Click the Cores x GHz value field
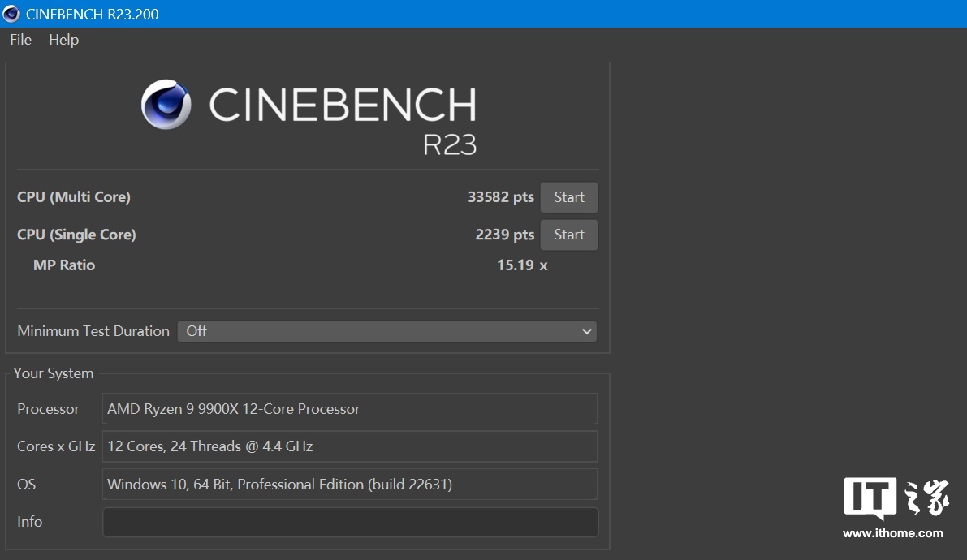Screen dimensions: 967x560 pos(350,446)
